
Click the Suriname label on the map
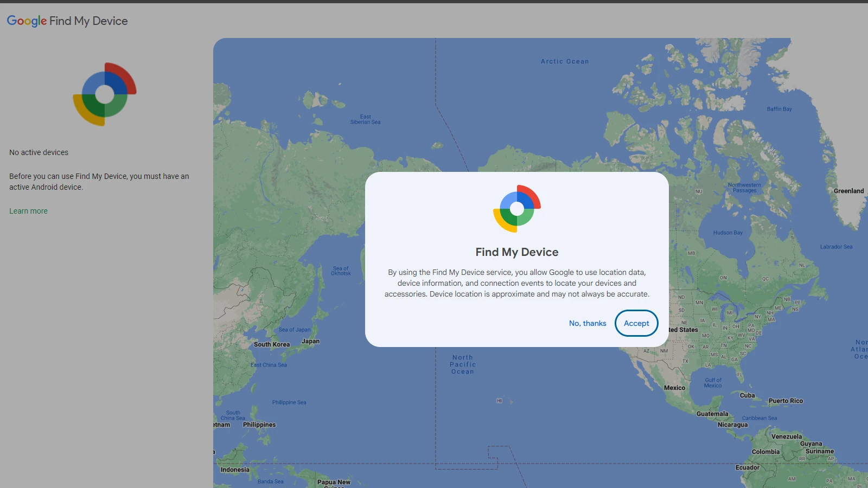pos(820,451)
